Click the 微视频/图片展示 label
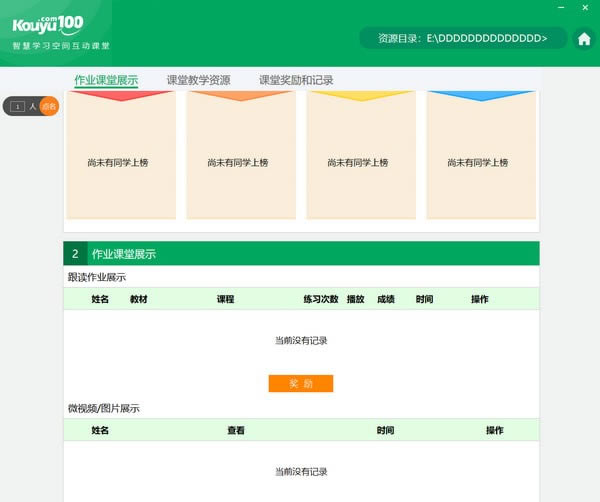 coord(104,409)
